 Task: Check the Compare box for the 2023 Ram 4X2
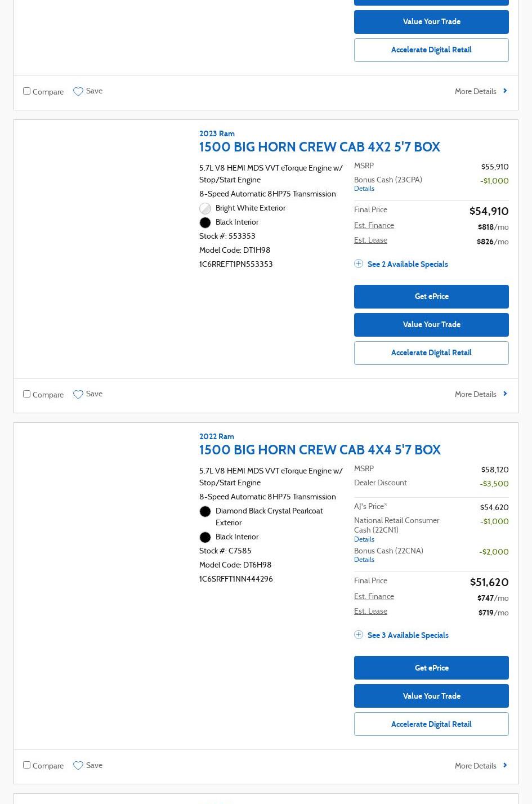(26, 394)
